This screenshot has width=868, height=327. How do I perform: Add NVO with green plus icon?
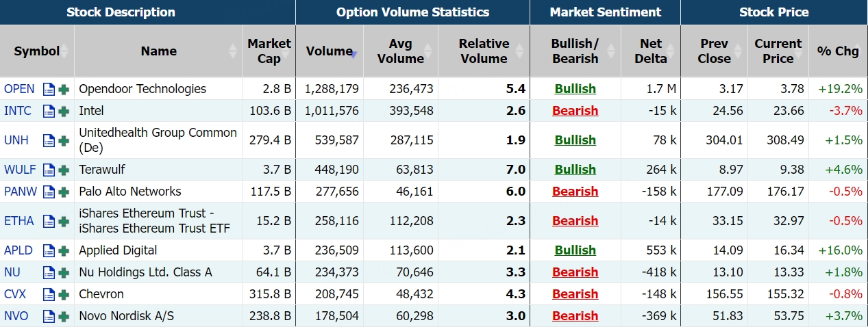click(x=64, y=316)
